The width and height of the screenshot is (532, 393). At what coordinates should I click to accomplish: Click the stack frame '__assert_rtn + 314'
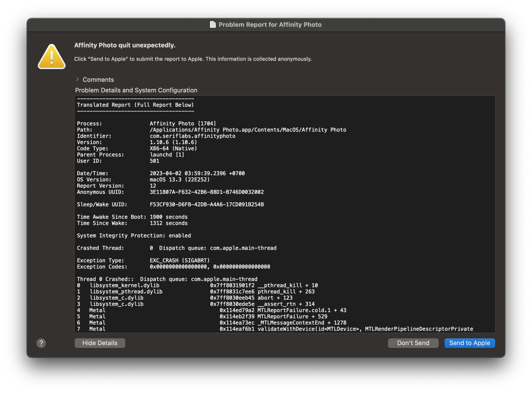click(286, 304)
